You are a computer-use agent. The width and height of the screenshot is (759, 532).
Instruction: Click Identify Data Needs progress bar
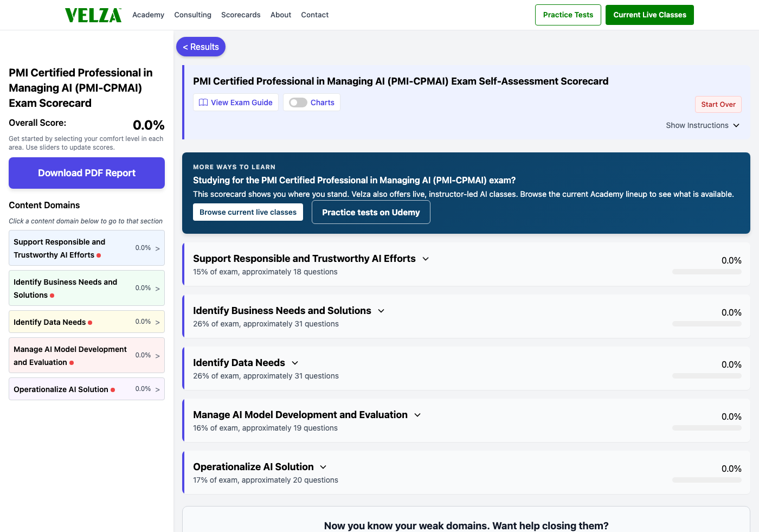point(707,376)
